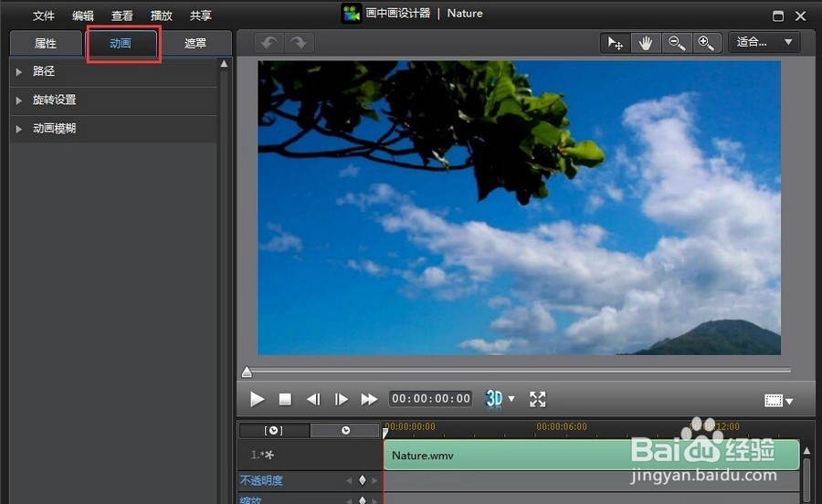Open the 播放 menu
The height and width of the screenshot is (504, 822).
(161, 16)
